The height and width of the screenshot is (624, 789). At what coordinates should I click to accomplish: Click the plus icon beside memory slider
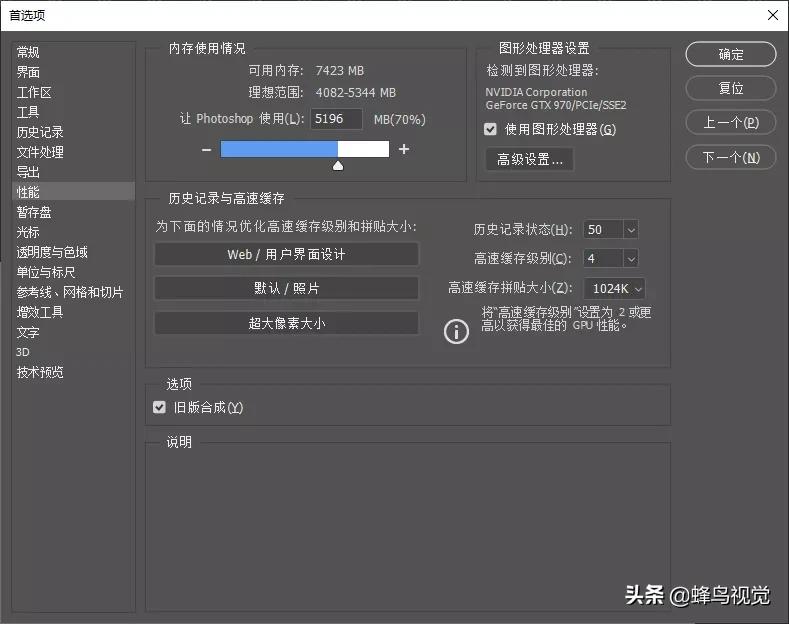[x=404, y=149]
